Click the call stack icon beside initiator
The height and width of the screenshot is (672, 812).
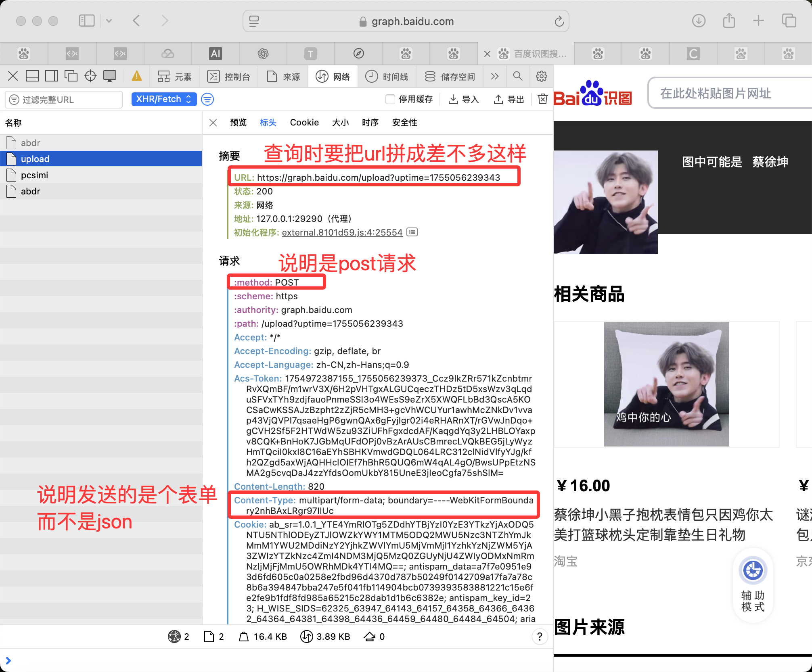point(412,232)
